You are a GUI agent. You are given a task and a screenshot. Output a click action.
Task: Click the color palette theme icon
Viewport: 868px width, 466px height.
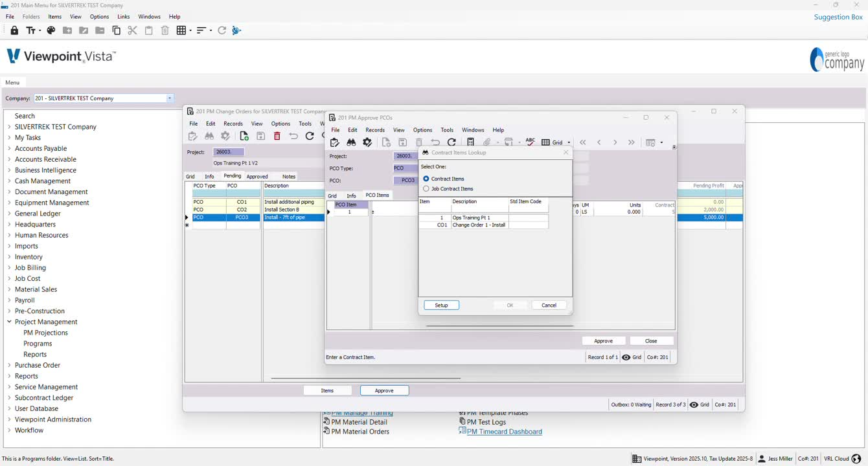pyautogui.click(x=51, y=30)
